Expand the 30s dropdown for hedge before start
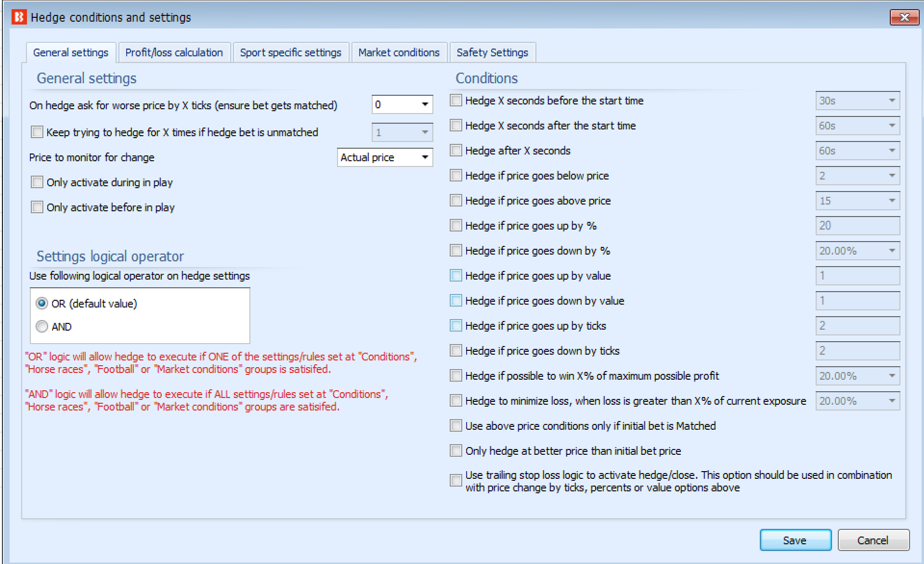This screenshot has height=564, width=924. 893,100
